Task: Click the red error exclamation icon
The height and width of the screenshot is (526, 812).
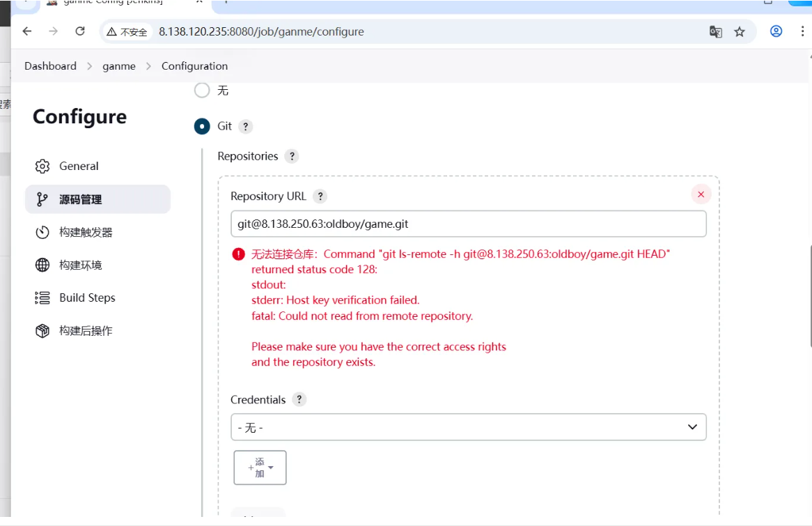Action: pos(238,254)
